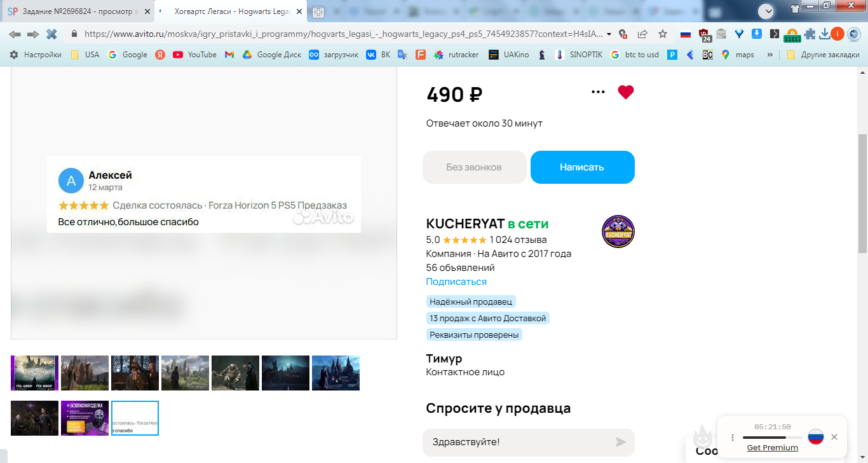
Task: Open the three-dots menu next to price
Action: click(598, 92)
